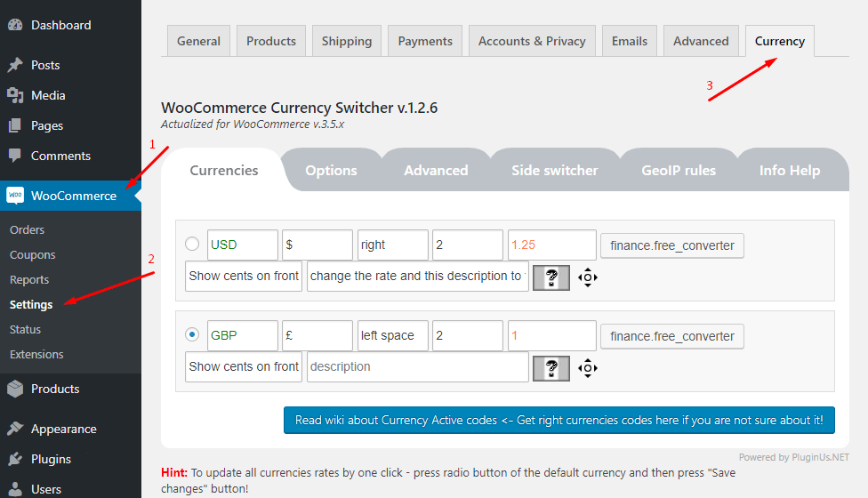Open the Payments settings tab
Viewport: 868px width, 498px height.
(425, 41)
